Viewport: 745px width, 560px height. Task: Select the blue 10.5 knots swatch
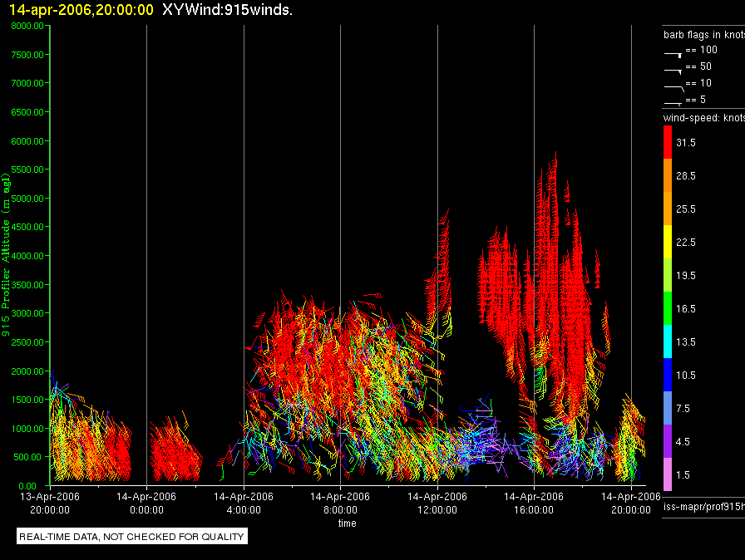coord(668,375)
